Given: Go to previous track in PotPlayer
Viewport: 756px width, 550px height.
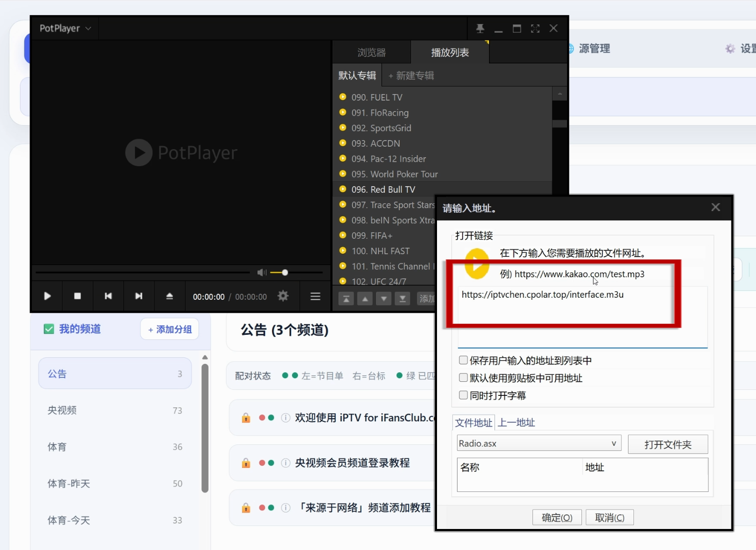Looking at the screenshot, I should [x=108, y=296].
